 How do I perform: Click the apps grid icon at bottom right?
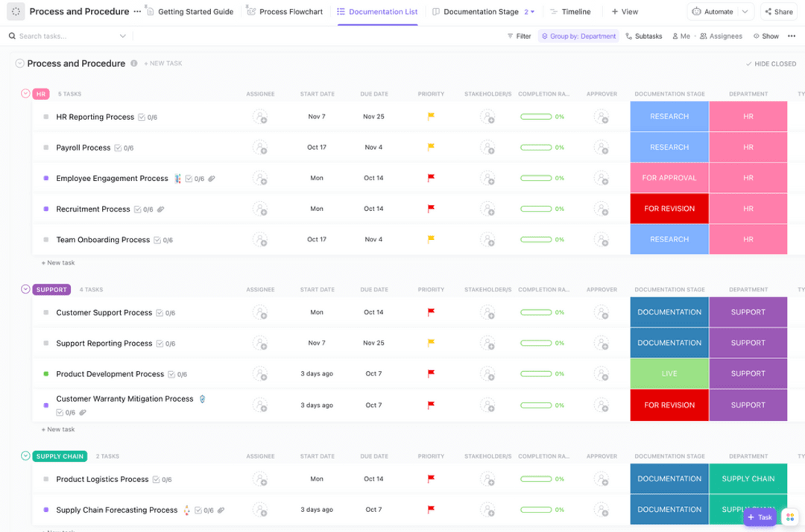pos(789,516)
